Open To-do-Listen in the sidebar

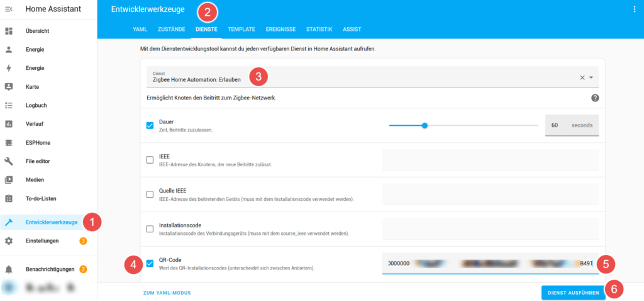(41, 198)
